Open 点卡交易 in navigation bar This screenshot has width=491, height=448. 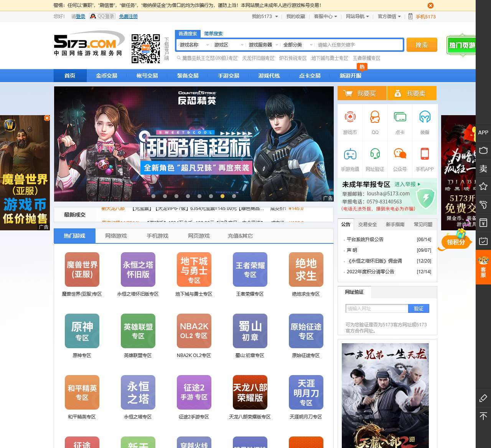click(310, 76)
